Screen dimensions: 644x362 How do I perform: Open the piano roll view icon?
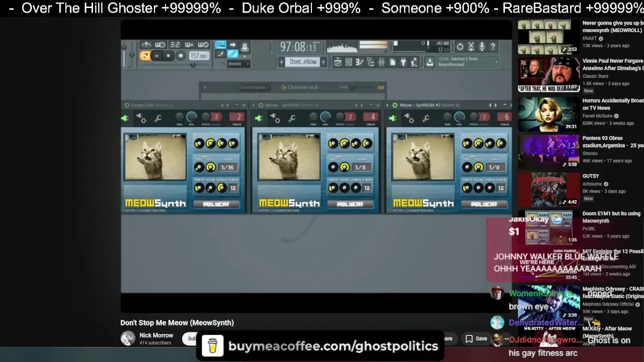coord(360,62)
